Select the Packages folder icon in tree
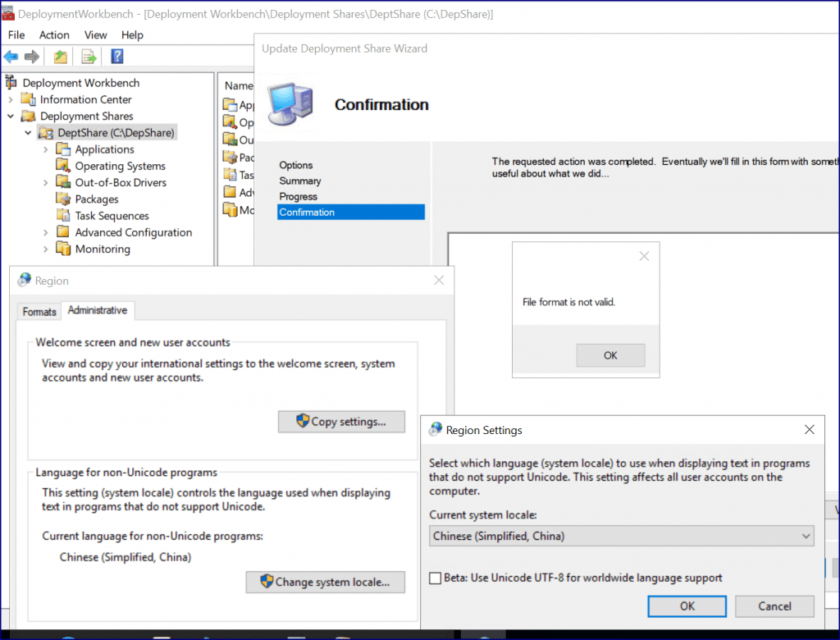 pos(63,199)
